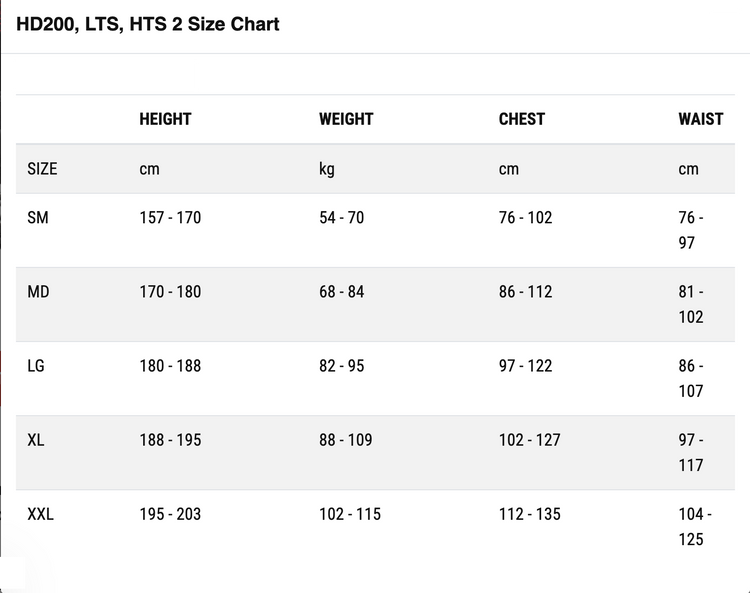Select the WEIGHT column header
The height and width of the screenshot is (593, 750).
click(x=346, y=119)
